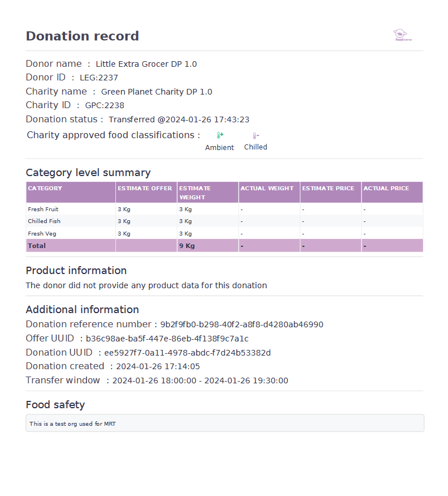Click the Estimate Price column header
The width and height of the screenshot is (448, 496).
(x=328, y=189)
